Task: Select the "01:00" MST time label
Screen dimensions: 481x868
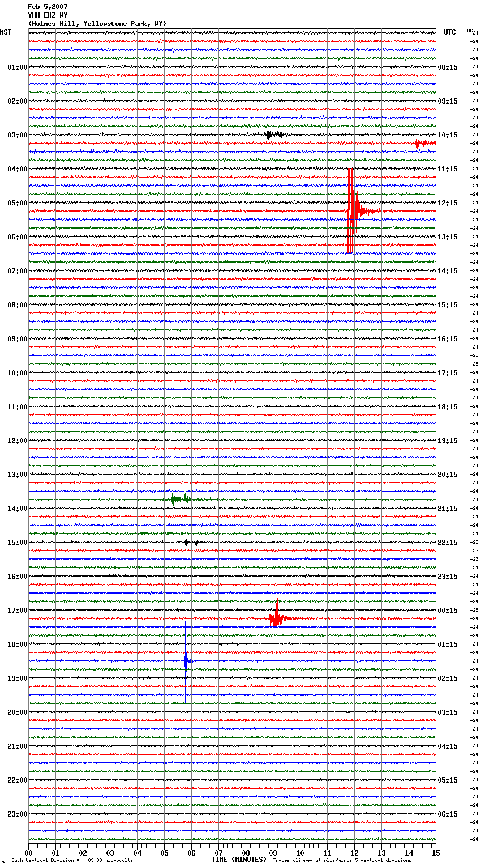Action: tap(18, 67)
